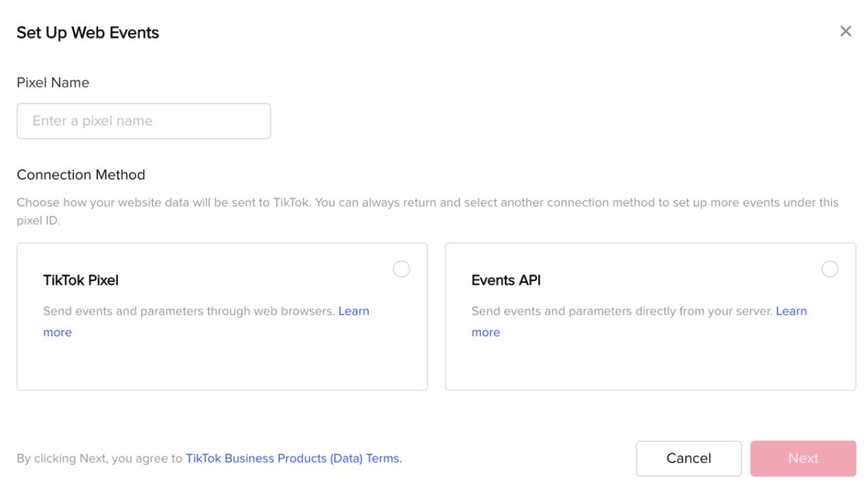
Task: Close the Set Up Web Events dialog
Action: (845, 31)
